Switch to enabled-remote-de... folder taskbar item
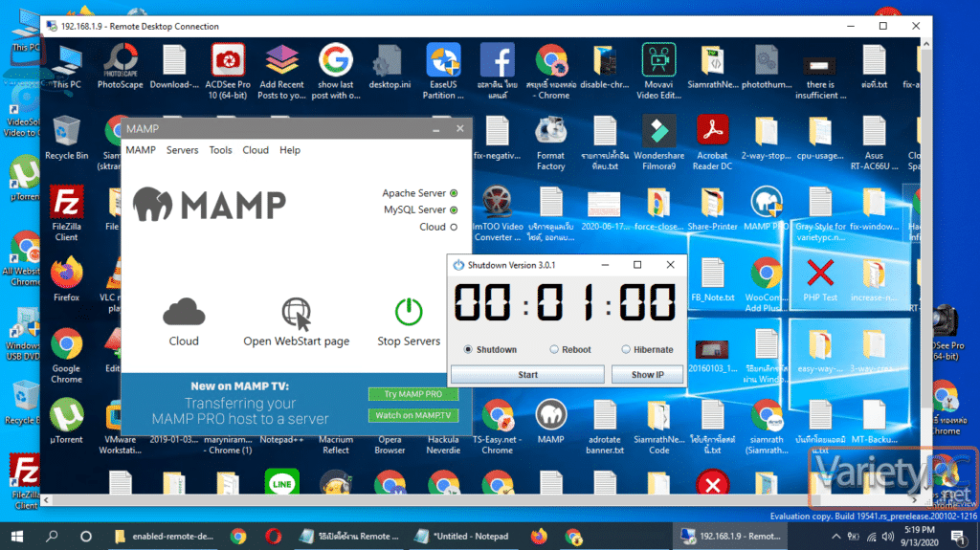 click(x=165, y=537)
